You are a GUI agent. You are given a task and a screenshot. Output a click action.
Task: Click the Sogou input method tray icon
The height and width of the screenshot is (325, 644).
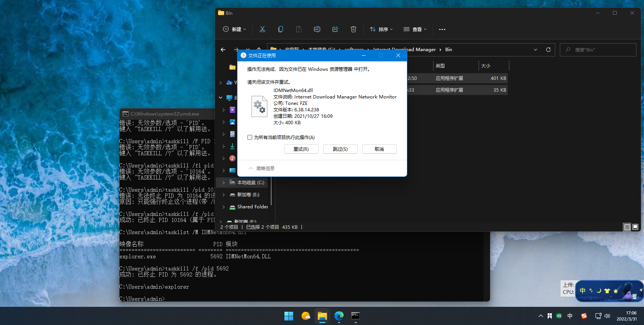(584, 316)
